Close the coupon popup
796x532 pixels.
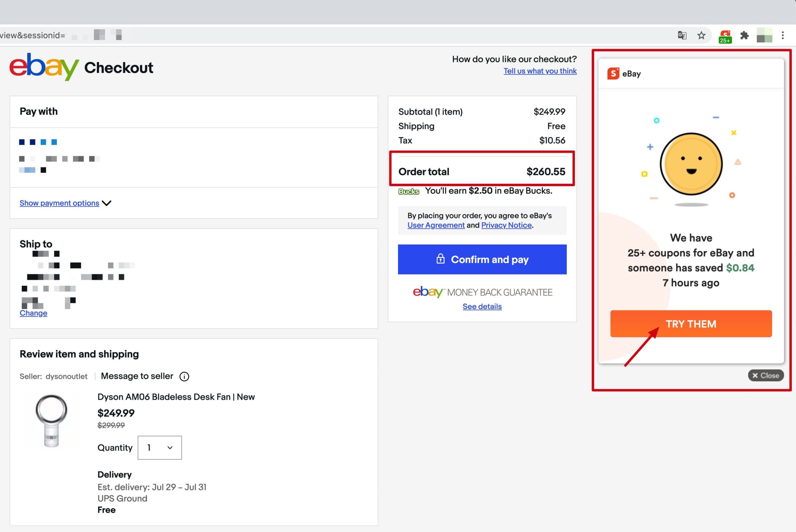click(x=766, y=375)
